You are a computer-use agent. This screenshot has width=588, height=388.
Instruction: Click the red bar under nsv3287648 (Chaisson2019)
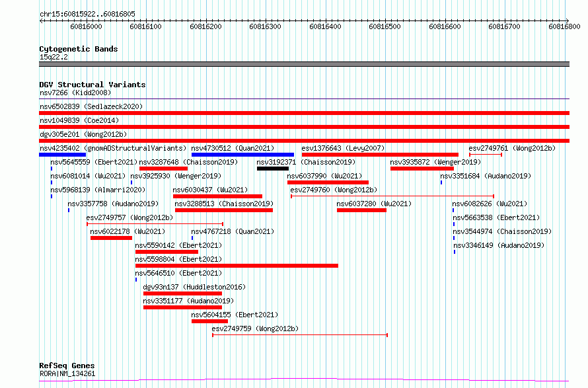point(163,169)
